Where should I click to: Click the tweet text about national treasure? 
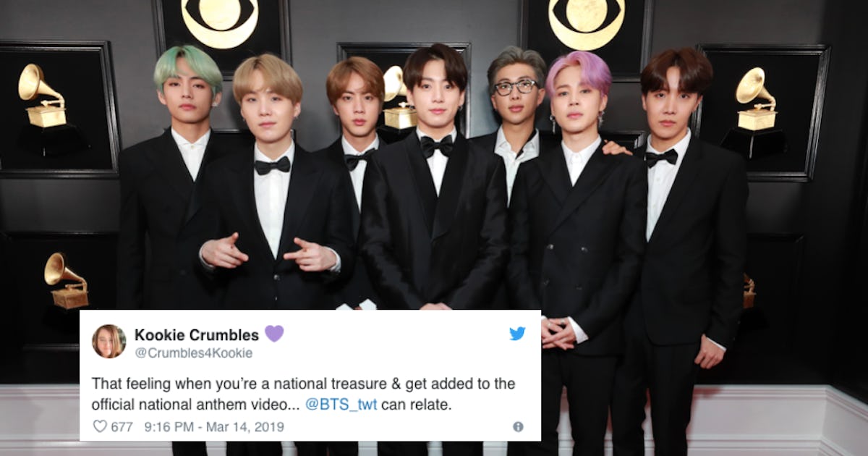[x=303, y=394]
